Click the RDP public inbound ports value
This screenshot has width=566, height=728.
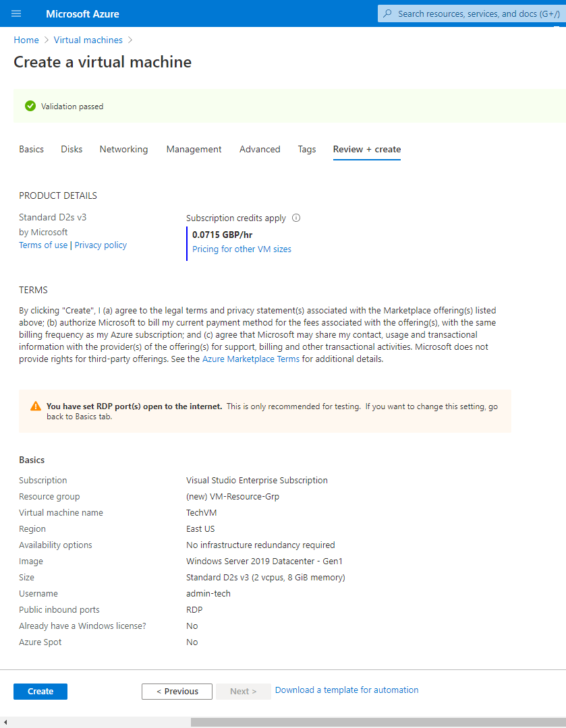coord(194,609)
